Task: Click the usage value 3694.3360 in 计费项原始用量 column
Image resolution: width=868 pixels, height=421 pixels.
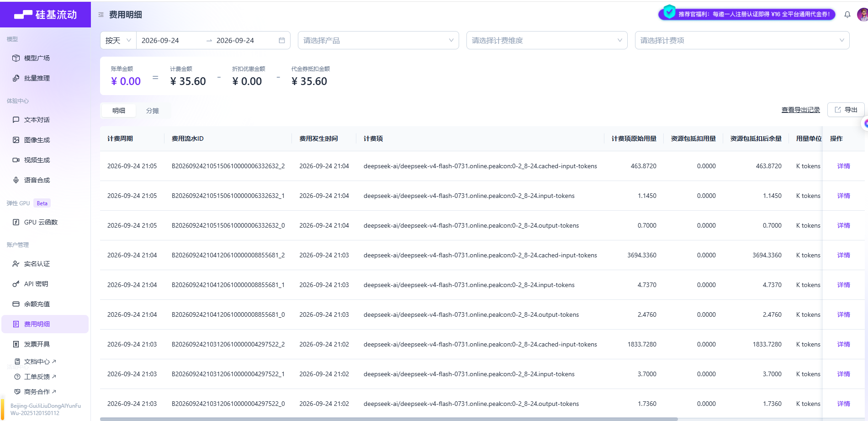Action: point(641,255)
